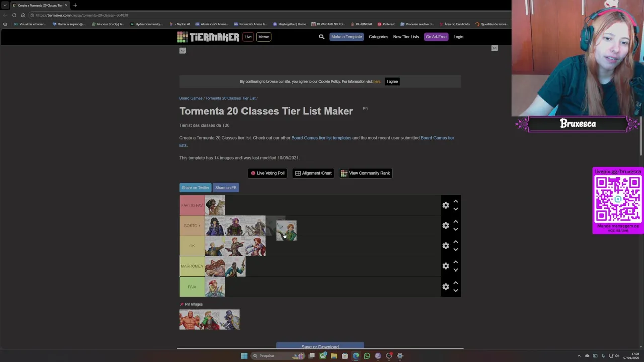
Task: Open Windows Start menu
Action: click(x=244, y=356)
